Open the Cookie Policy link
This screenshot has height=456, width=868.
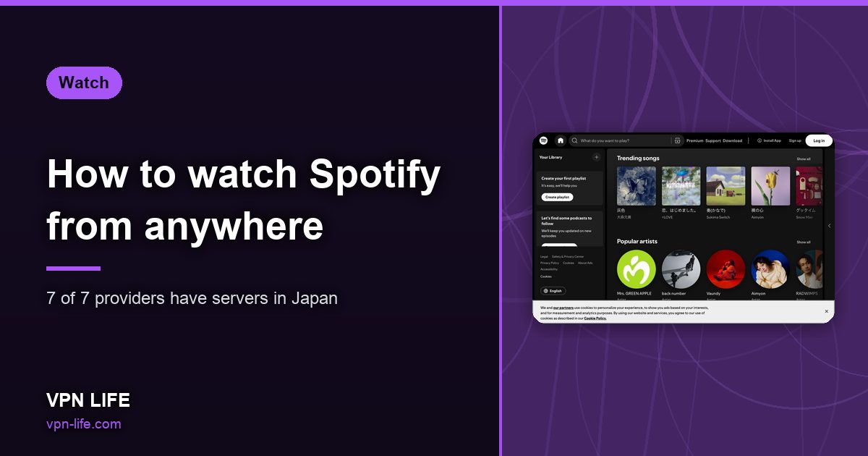tap(595, 318)
